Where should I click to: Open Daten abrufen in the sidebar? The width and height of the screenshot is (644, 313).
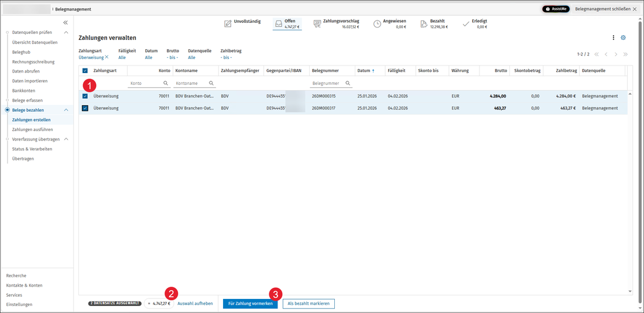click(x=26, y=71)
